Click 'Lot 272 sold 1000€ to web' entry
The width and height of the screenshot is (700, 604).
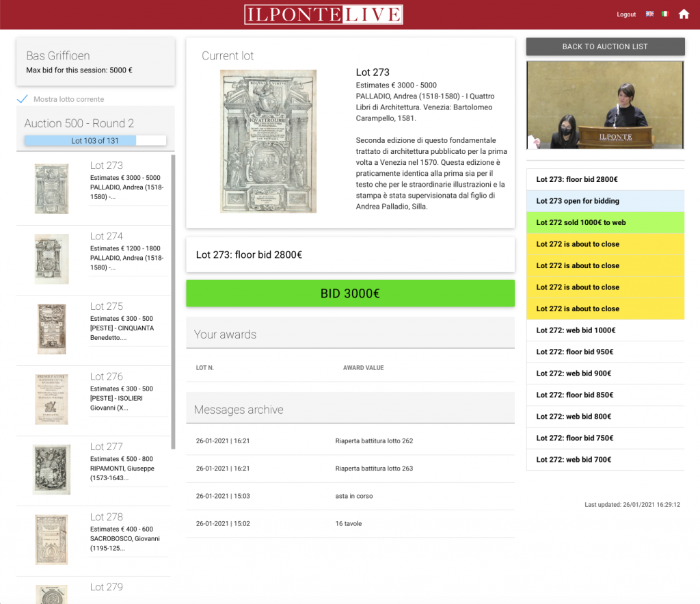pos(605,222)
